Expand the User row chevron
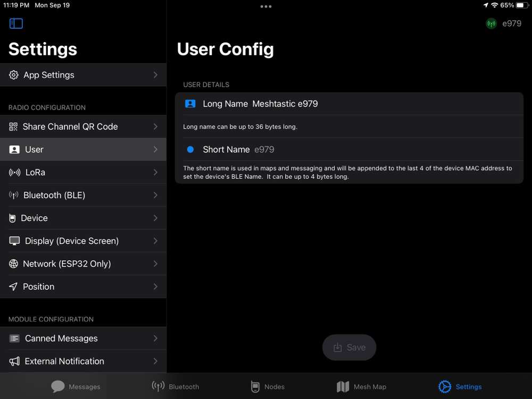Image resolution: width=532 pixels, height=399 pixels. (x=155, y=149)
